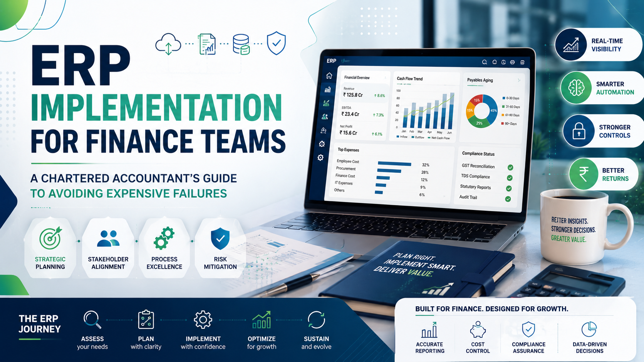Image resolution: width=644 pixels, height=362 pixels.
Task: Click the database stack icon
Action: coord(241,44)
